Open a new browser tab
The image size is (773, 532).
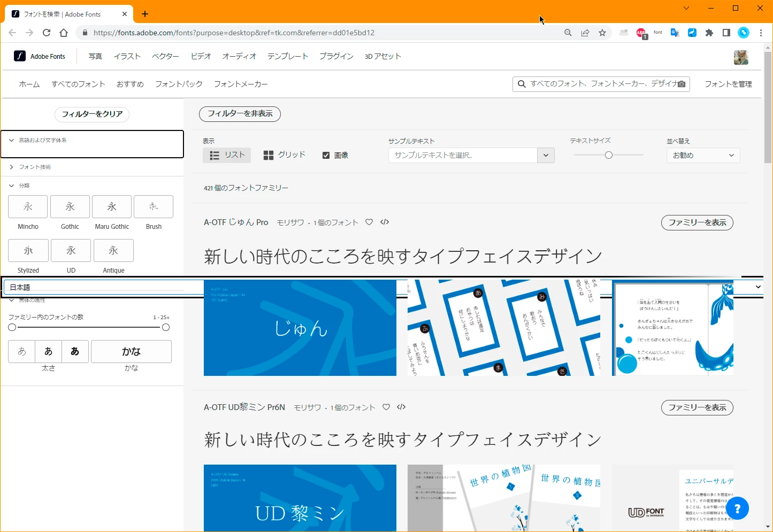point(145,14)
